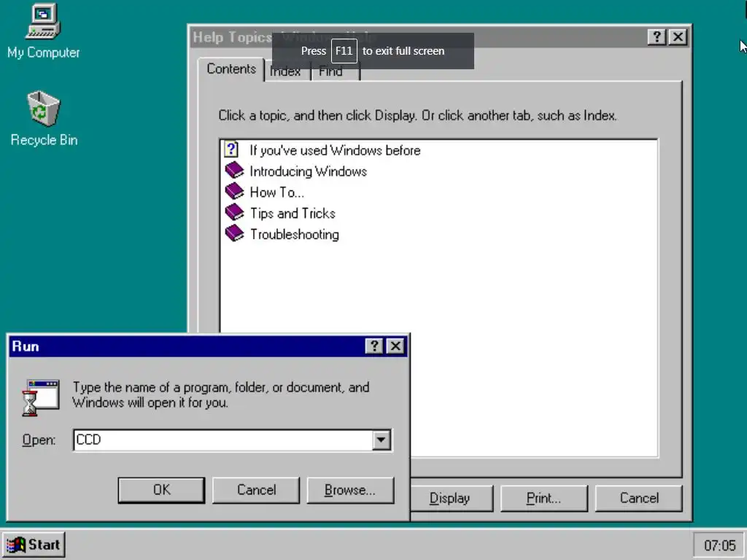
Task: Click the book icon beside Introducing Windows
Action: point(234,171)
